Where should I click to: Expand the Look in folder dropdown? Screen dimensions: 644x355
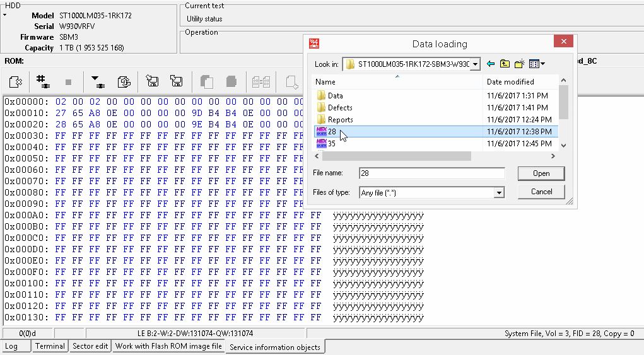(x=475, y=64)
